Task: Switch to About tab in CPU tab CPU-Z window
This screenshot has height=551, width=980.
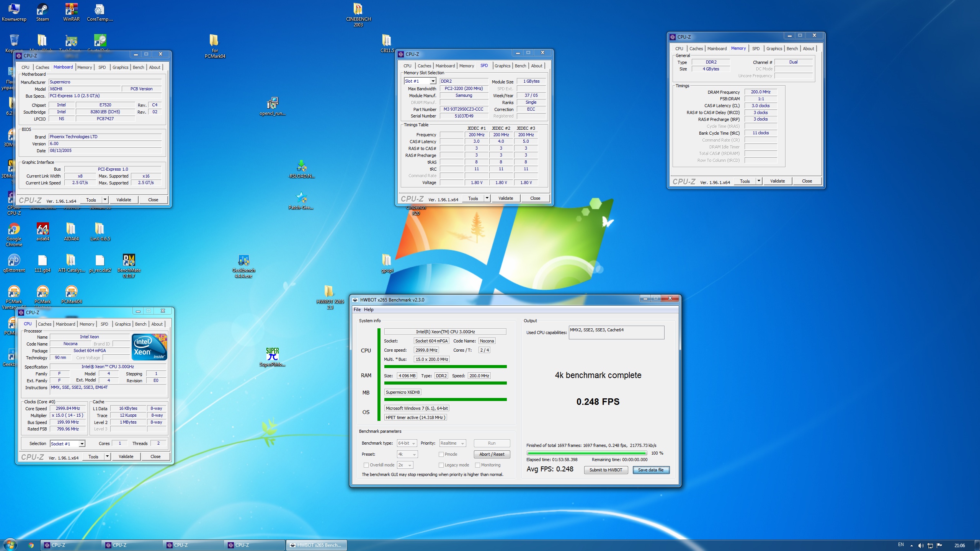Action: (x=157, y=324)
